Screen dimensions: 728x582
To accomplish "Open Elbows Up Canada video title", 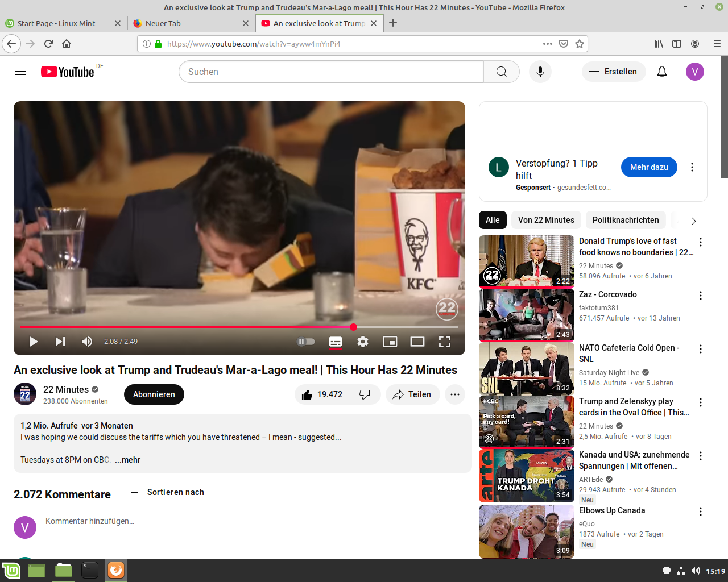I will point(612,510).
